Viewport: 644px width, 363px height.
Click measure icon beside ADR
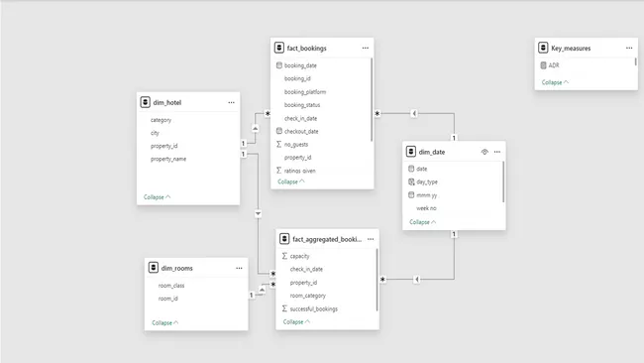tap(543, 64)
